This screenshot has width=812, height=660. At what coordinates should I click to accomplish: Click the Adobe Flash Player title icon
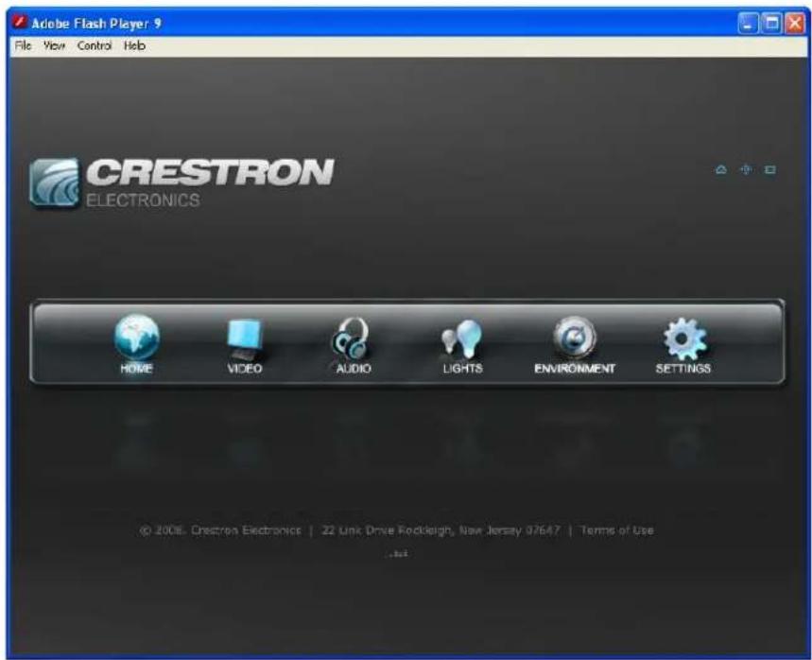20,23
